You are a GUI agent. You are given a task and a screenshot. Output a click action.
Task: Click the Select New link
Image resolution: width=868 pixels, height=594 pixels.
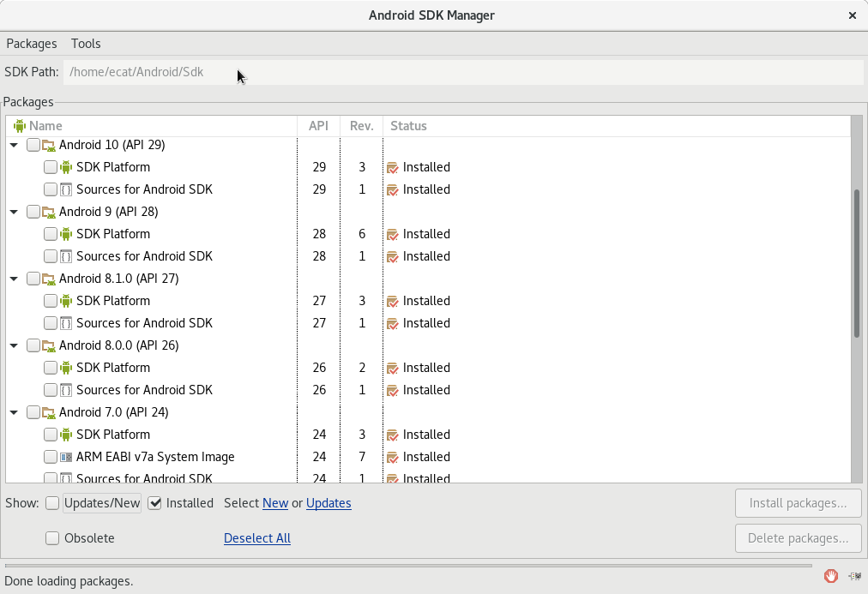(275, 503)
